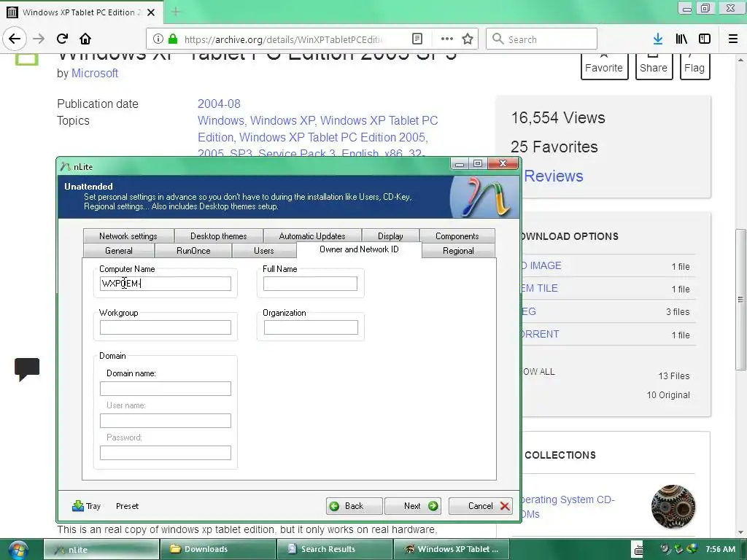Click the green padlock security icon
747x560 pixels.
[x=173, y=39]
